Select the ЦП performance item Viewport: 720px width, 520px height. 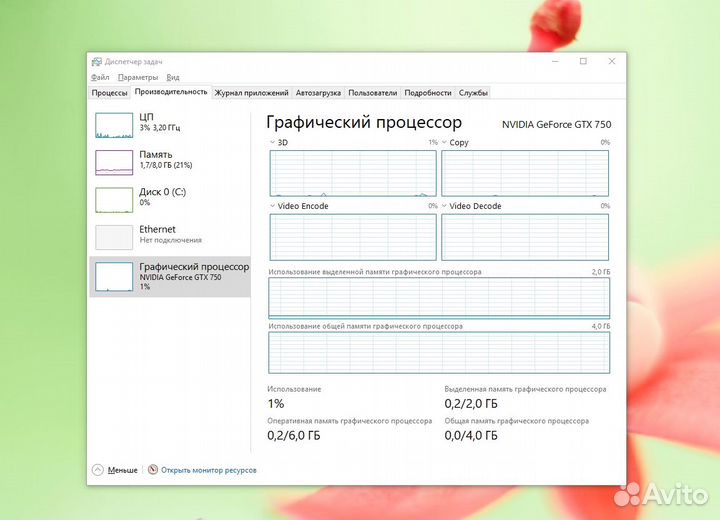click(170, 125)
